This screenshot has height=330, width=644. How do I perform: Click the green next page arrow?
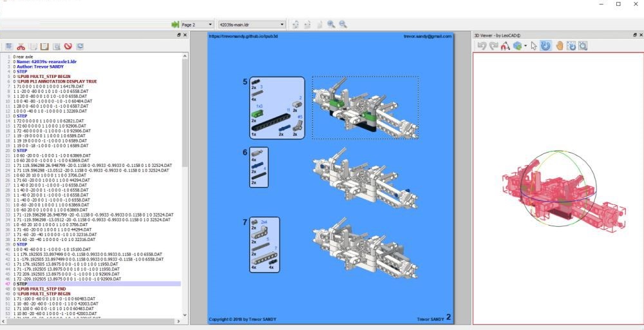click(x=175, y=24)
